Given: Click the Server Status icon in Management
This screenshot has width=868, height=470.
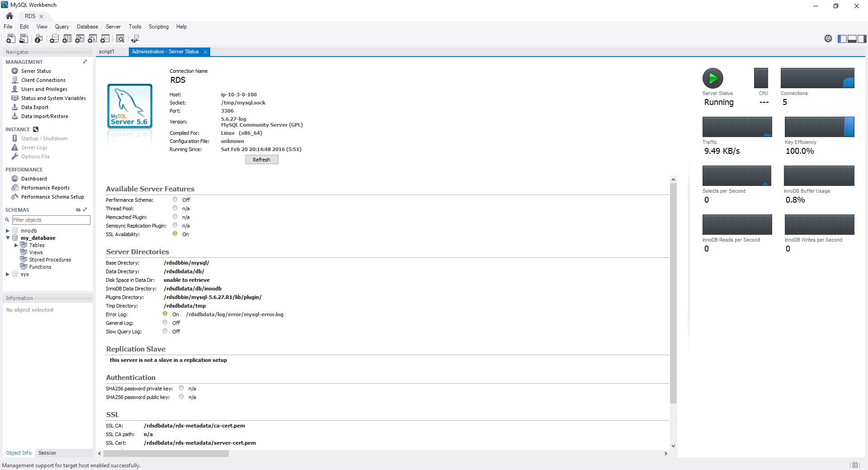Looking at the screenshot, I should pos(15,71).
